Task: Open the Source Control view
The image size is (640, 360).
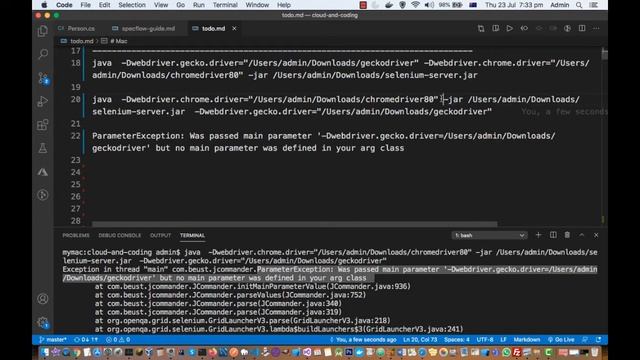Action: click(43, 78)
